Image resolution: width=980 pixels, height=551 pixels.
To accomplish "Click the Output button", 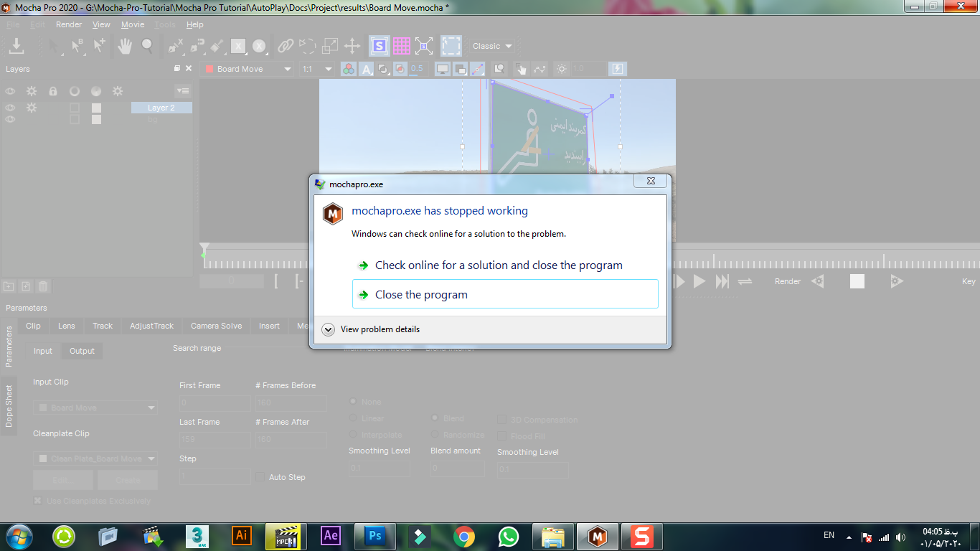I will pyautogui.click(x=82, y=351).
